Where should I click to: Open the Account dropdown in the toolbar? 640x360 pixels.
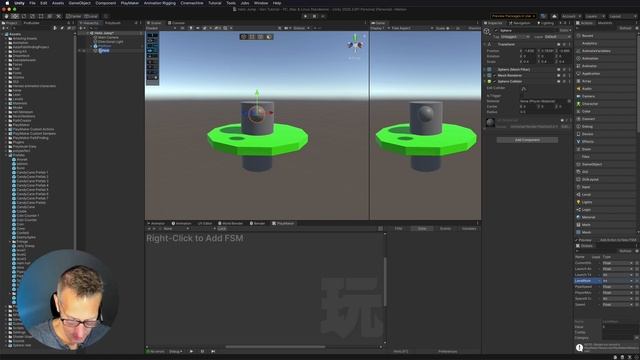[x=571, y=16]
